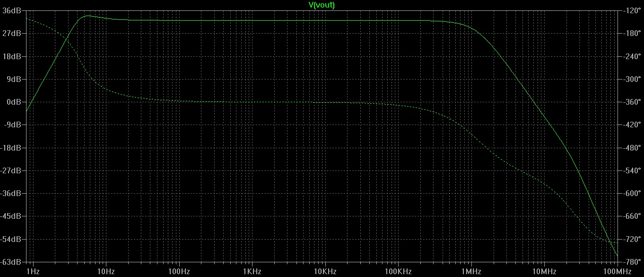Click the -180° phase axis label
The image size is (644, 277).
pyautogui.click(x=632, y=33)
